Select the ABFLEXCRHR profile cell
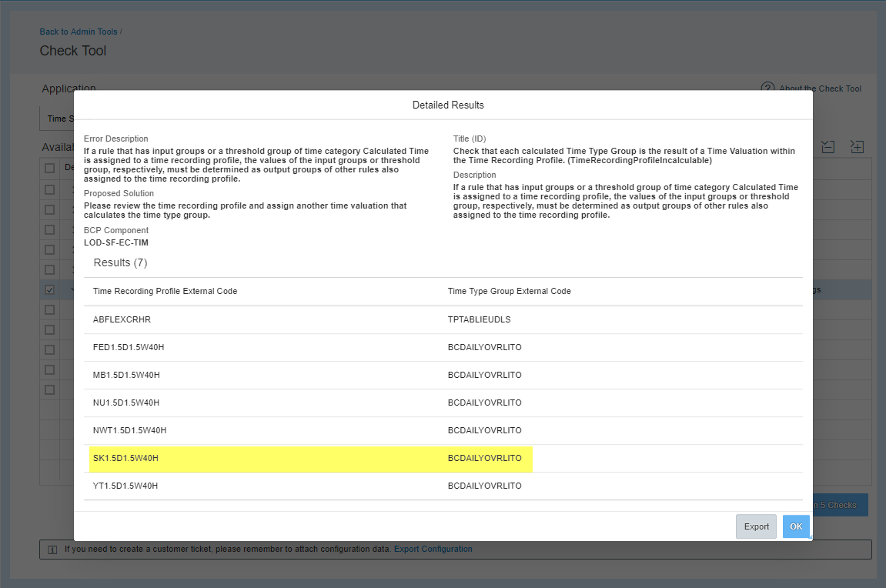Image resolution: width=886 pixels, height=588 pixels. tap(122, 319)
